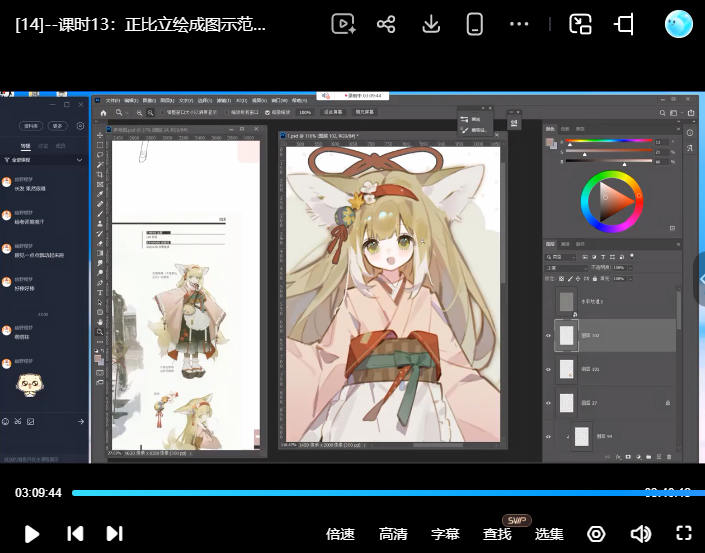The image size is (705, 553).
Task: Click the share icon in video player header
Action: [386, 24]
